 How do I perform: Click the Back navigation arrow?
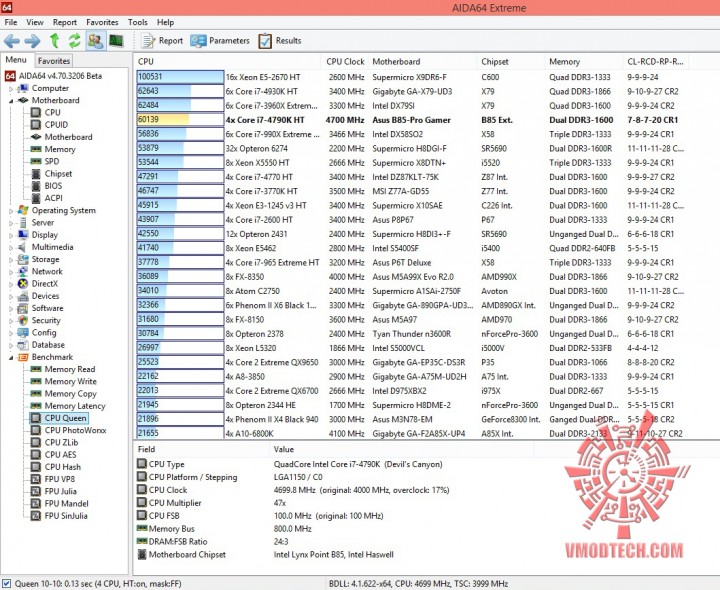point(12,41)
